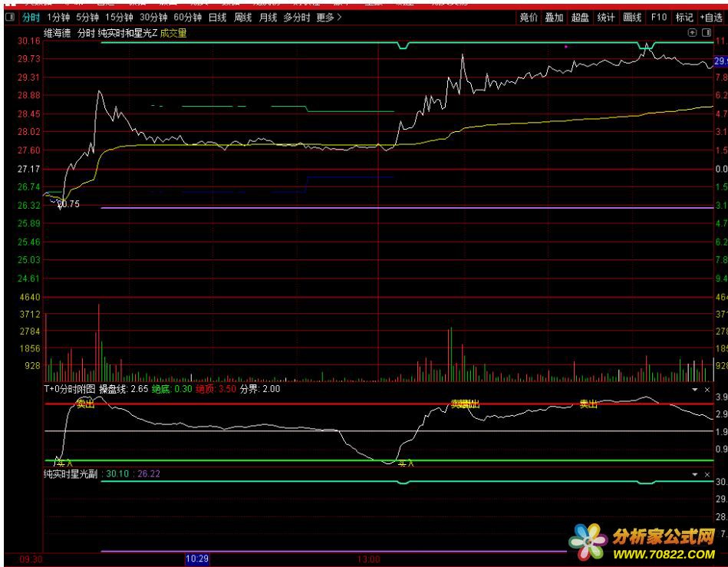Image resolution: width=728 pixels, height=567 pixels.
Task: Click the 30.16 top price axis label
Action: point(29,41)
